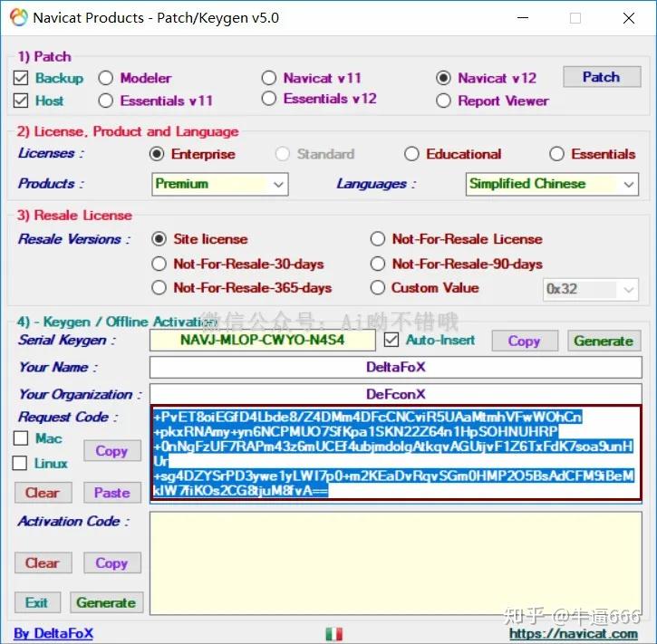Select Not-For-Resale-30-days radio
Screen dimensions: 657x644
click(x=159, y=264)
